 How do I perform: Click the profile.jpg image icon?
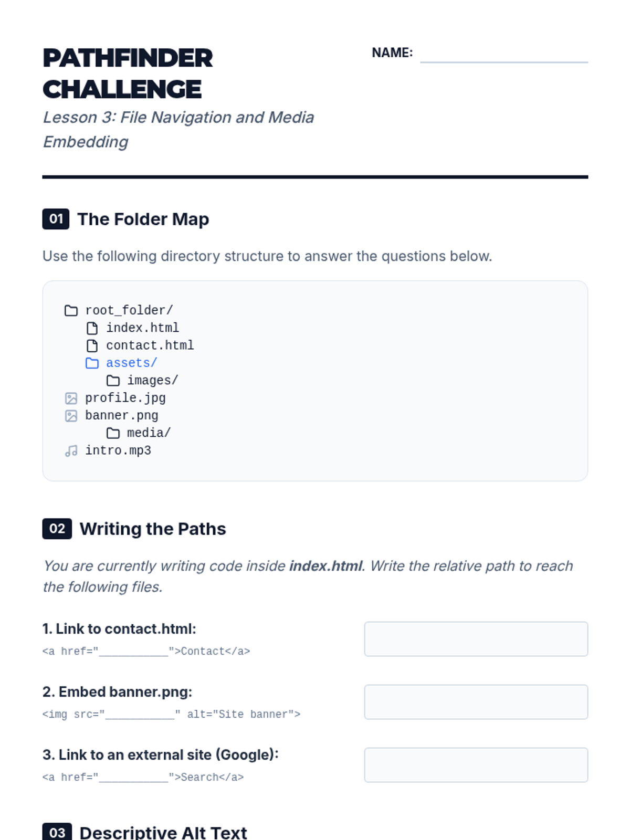pyautogui.click(x=71, y=398)
